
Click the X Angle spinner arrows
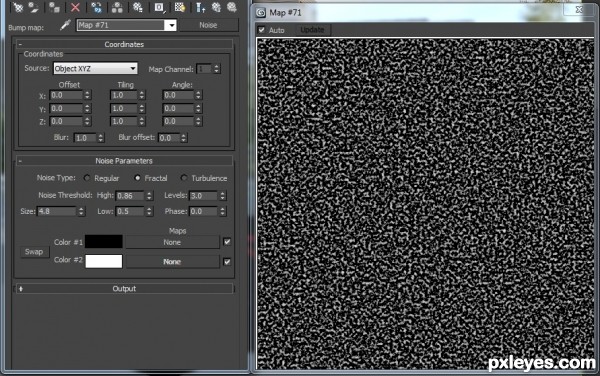[198, 95]
